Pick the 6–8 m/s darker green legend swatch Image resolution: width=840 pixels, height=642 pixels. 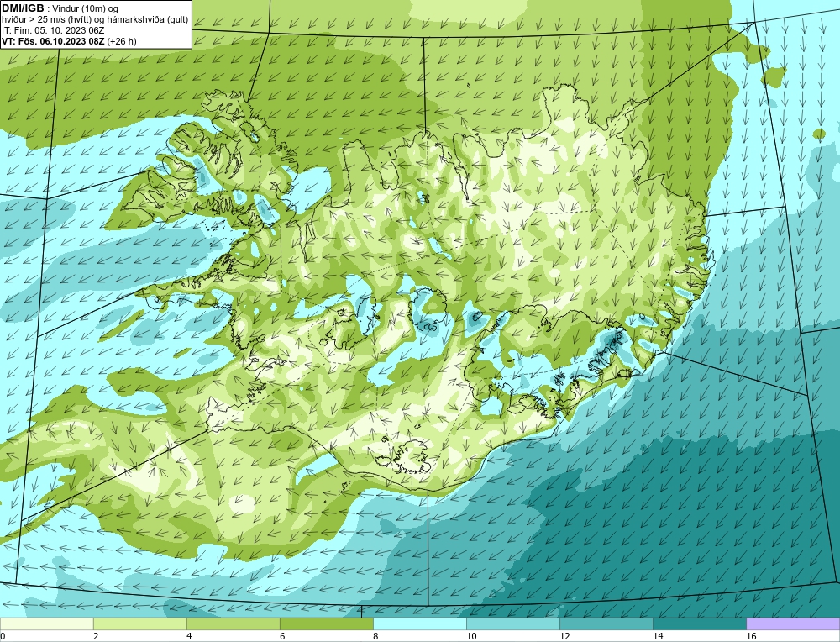pyautogui.click(x=326, y=624)
